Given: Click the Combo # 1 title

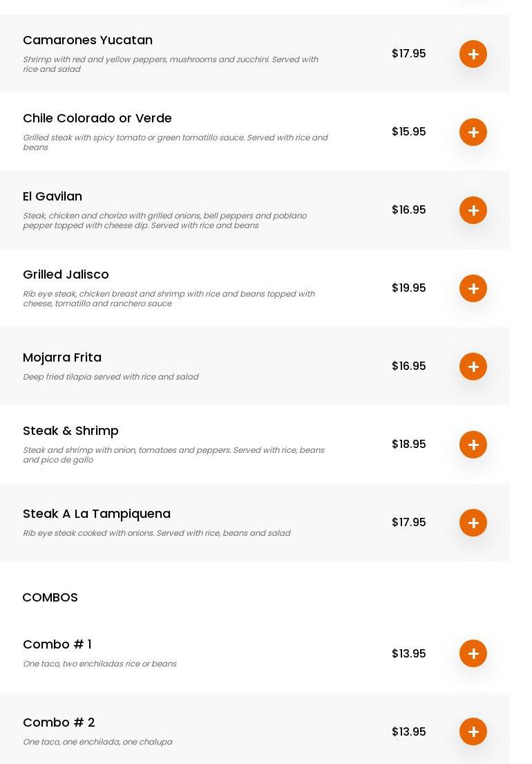Looking at the screenshot, I should coord(57,644).
